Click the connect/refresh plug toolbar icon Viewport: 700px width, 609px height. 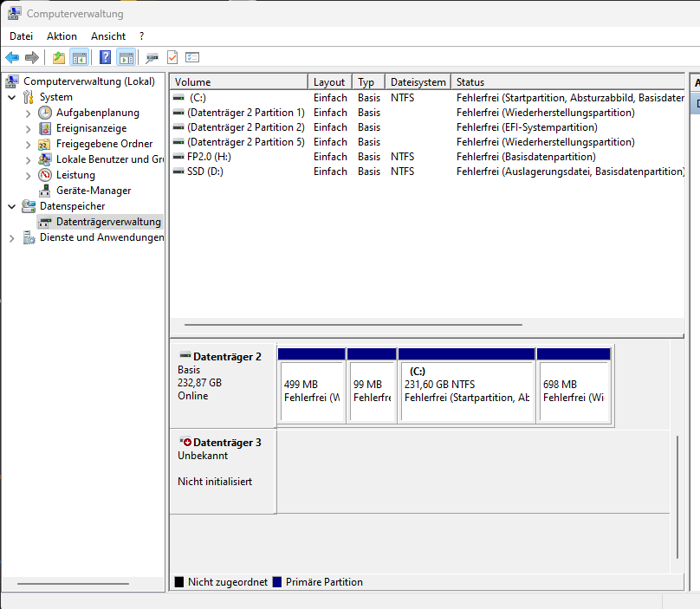pyautogui.click(x=152, y=57)
